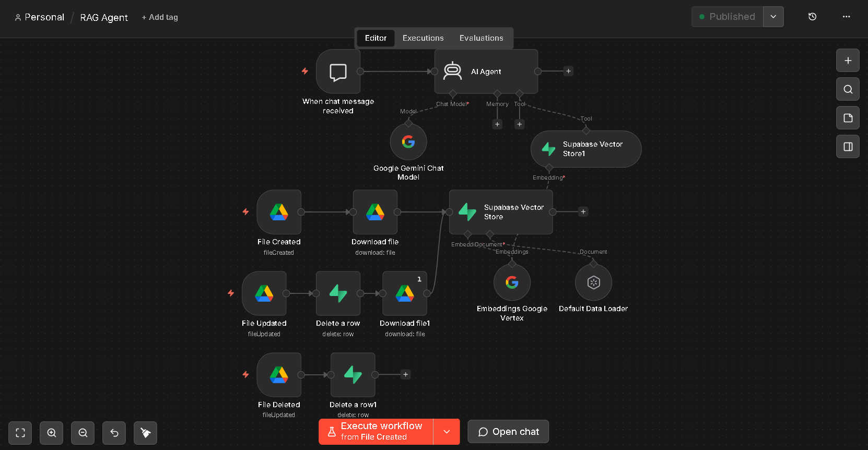The image size is (868, 450).
Task: Open the Download file node
Action: tap(375, 212)
